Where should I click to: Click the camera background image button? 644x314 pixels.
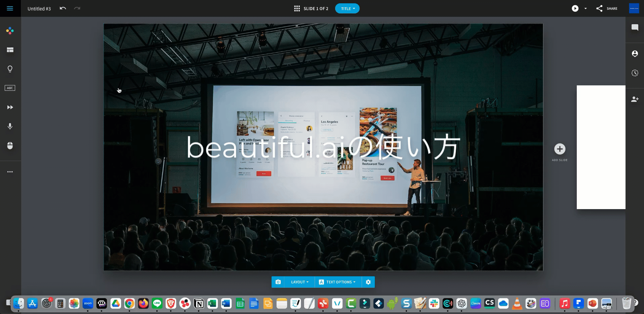click(x=278, y=282)
